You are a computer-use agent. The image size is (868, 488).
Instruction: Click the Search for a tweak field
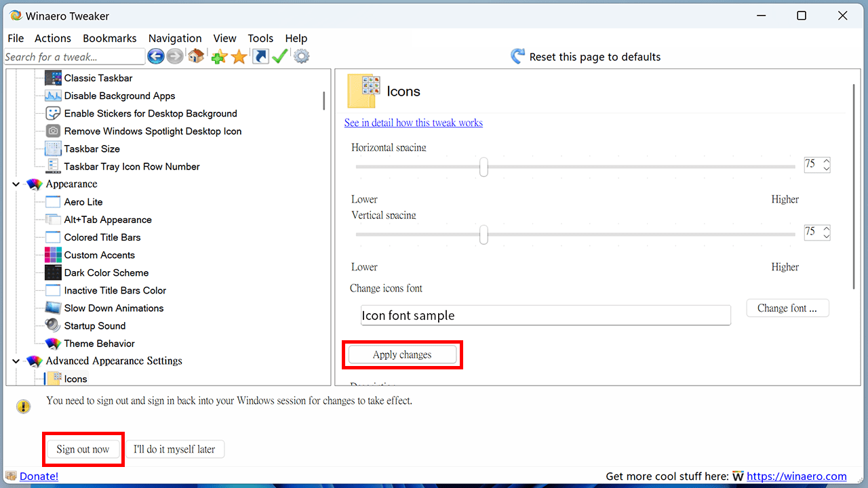point(73,57)
